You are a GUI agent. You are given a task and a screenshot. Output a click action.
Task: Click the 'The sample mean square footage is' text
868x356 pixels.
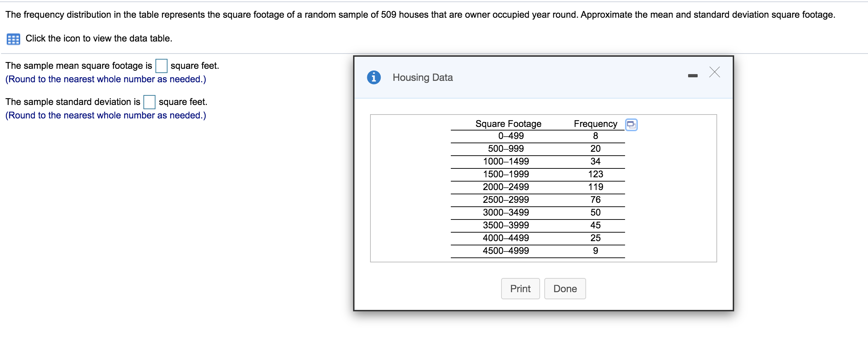tap(79, 66)
